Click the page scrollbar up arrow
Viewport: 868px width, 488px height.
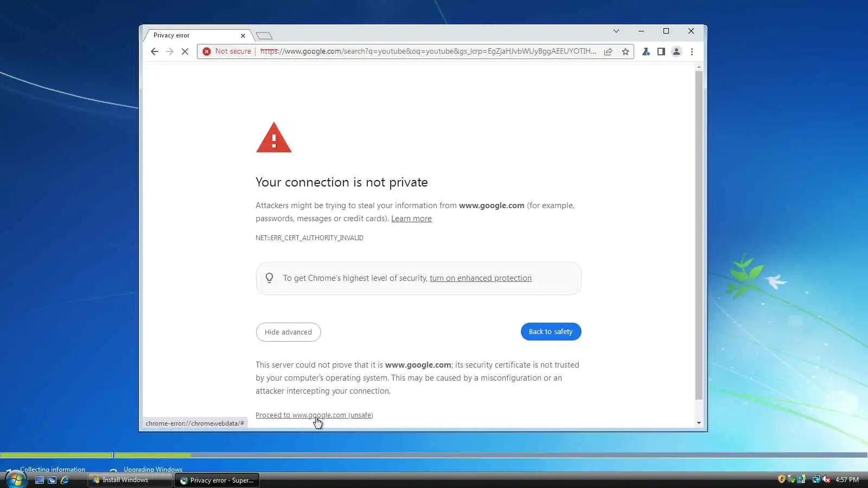[699, 67]
